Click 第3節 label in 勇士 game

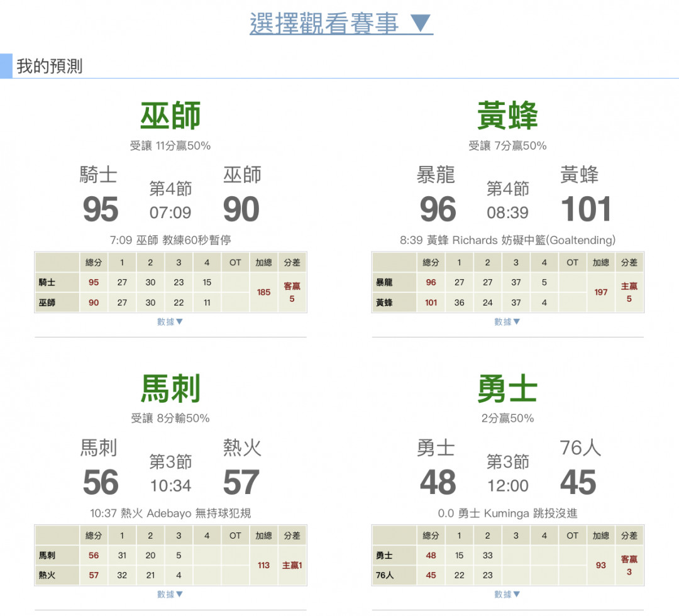click(507, 461)
